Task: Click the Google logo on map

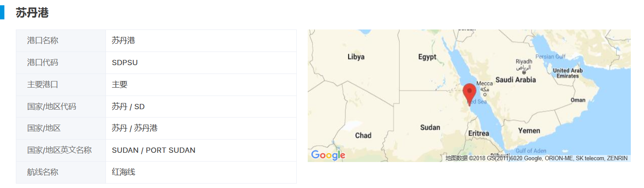Action: [328, 155]
